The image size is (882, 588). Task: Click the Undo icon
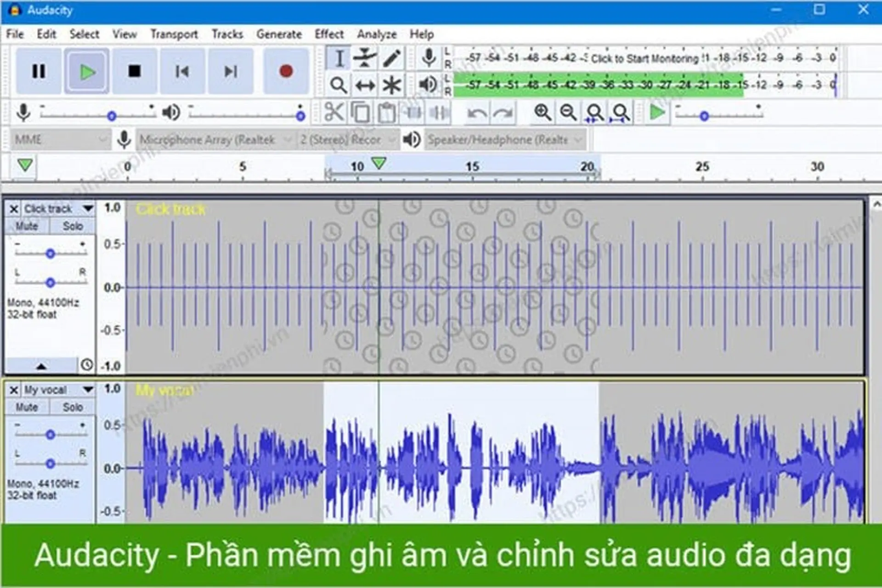[477, 112]
